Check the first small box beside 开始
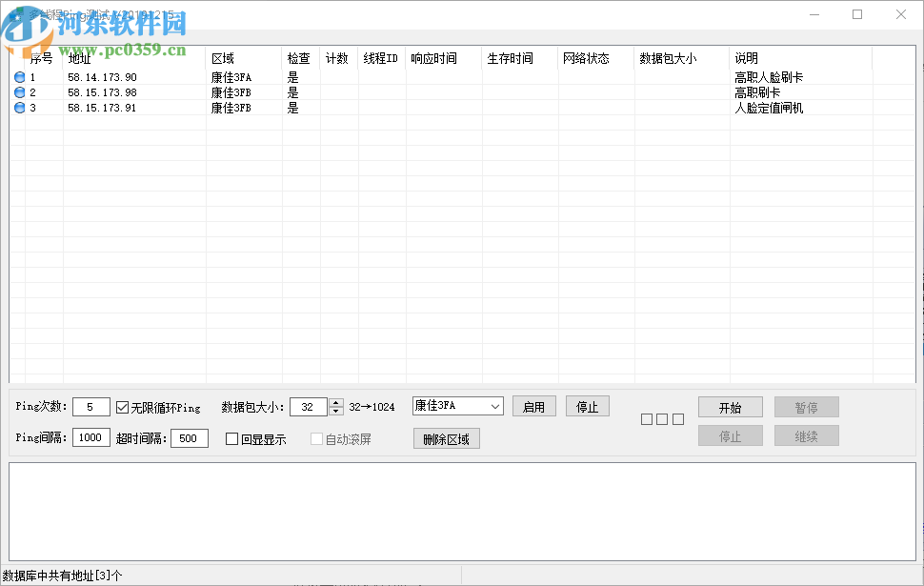 pos(645,418)
